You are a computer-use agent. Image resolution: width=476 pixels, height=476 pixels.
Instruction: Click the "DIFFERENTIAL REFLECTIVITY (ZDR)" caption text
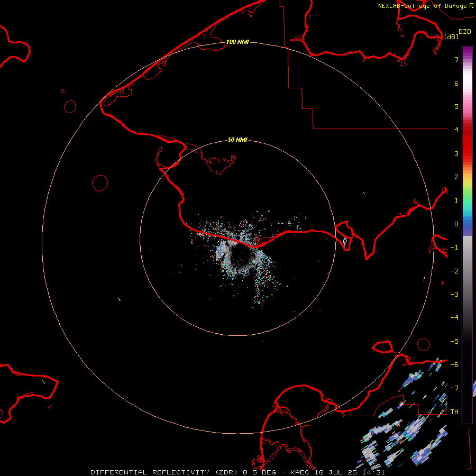[x=165, y=472]
